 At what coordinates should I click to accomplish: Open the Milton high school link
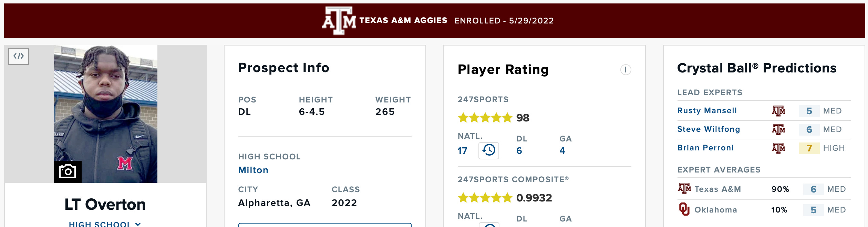253,170
